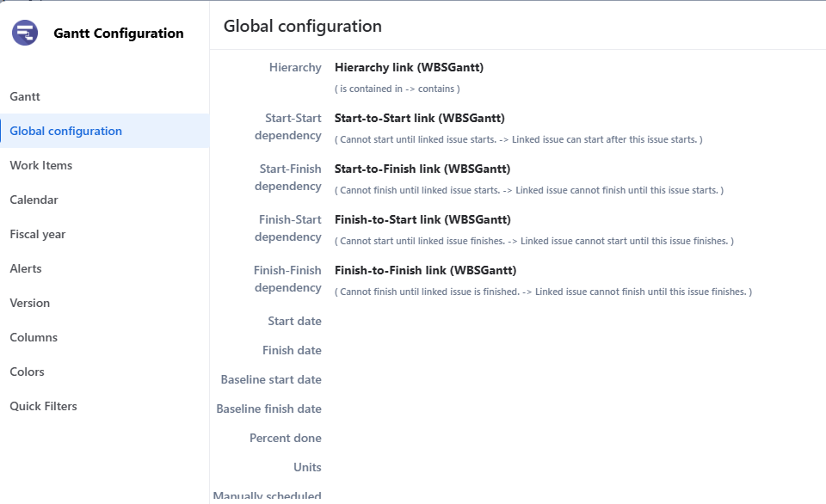Click the Finish-Finish dependency label
826x504 pixels.
coord(287,279)
